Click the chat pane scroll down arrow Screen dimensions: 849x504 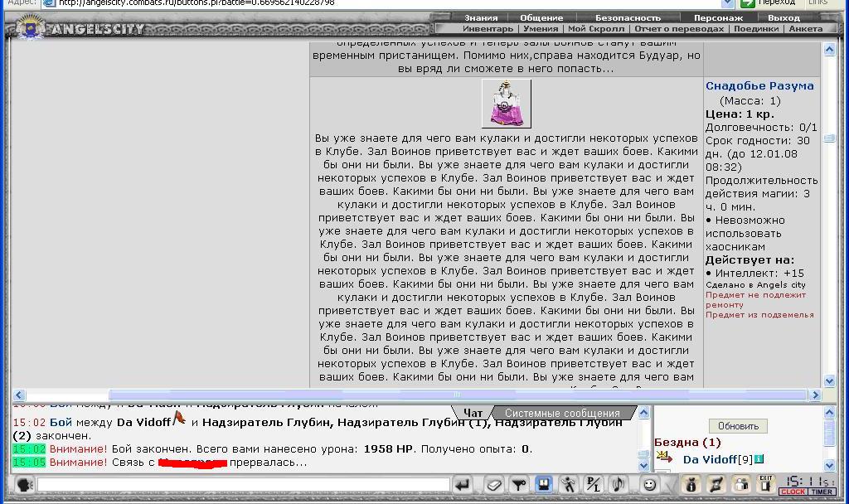tap(643, 465)
